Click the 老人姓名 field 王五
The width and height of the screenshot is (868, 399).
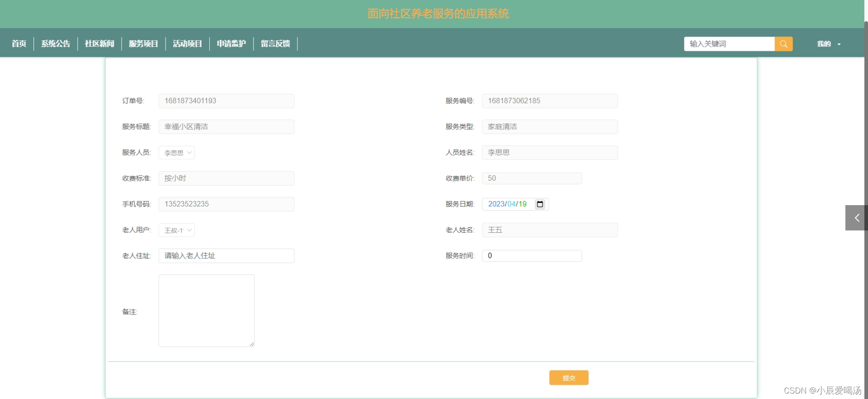[550, 230]
